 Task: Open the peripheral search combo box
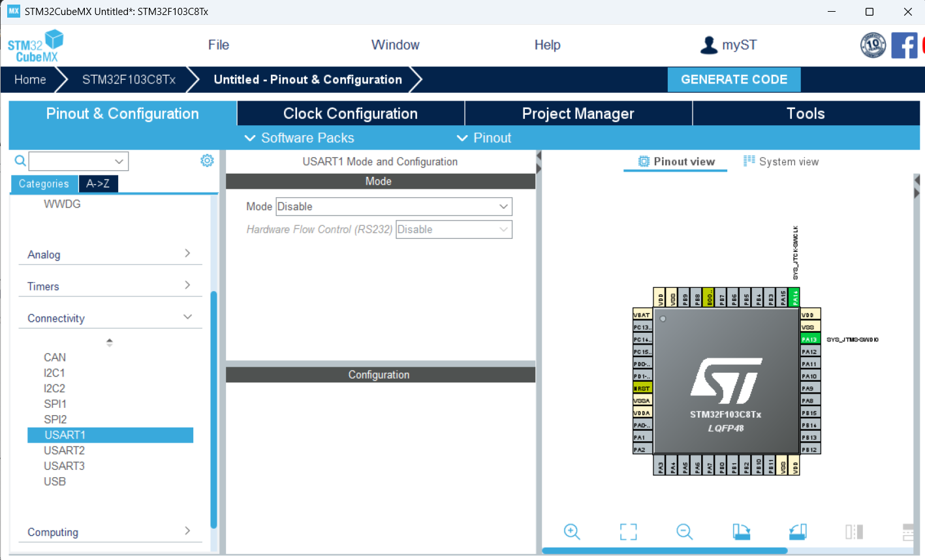tap(78, 161)
